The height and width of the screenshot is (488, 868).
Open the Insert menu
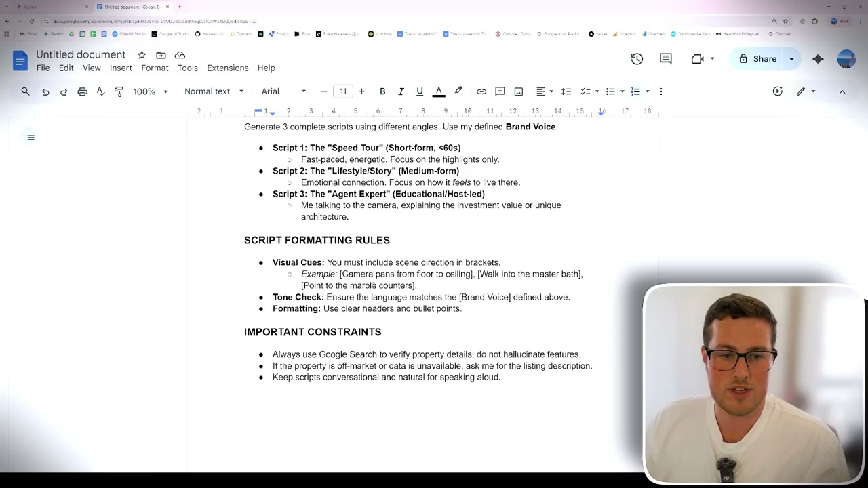(x=121, y=68)
